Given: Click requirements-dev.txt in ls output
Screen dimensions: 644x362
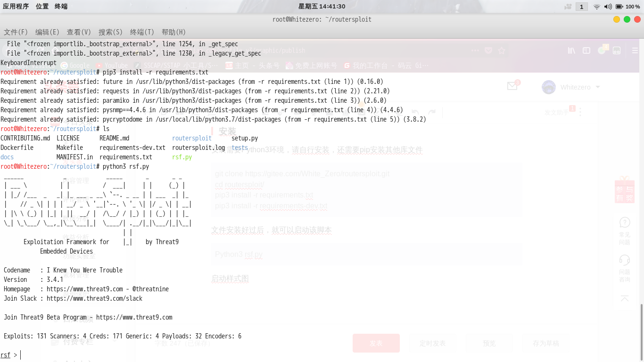Looking at the screenshot, I should (x=132, y=148).
